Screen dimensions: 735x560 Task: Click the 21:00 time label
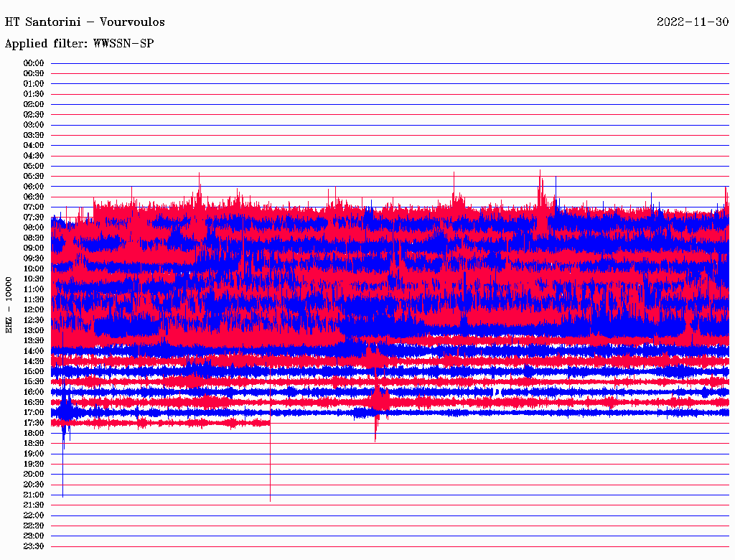click(34, 495)
